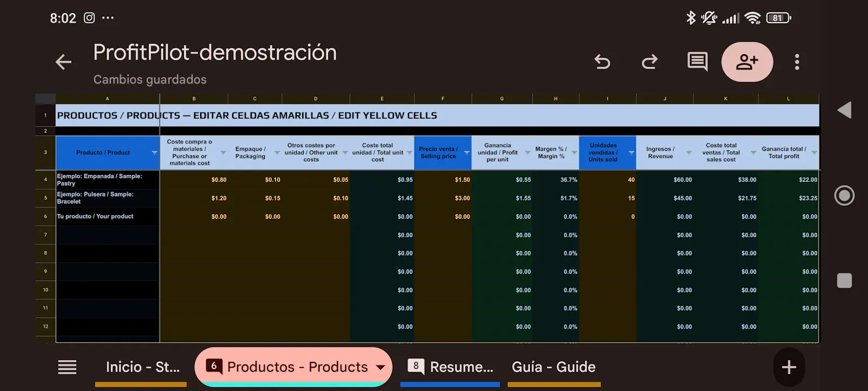Select the units sold cell showing 40
The height and width of the screenshot is (391, 868).
[x=608, y=180]
